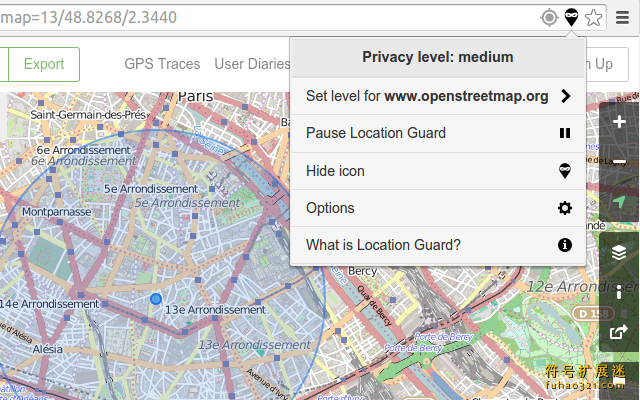Open User Diaries link
Screen dimensions: 640x400
(x=252, y=64)
